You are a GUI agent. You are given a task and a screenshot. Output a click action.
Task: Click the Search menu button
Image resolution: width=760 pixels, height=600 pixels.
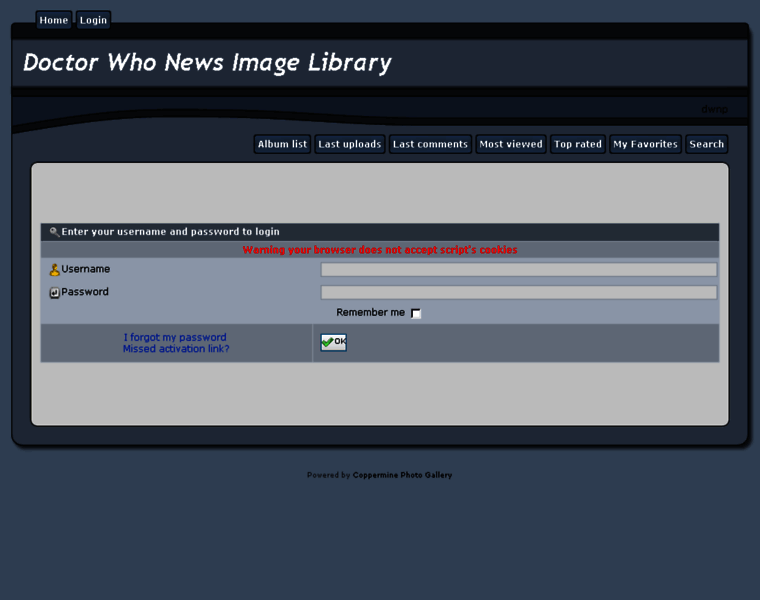tap(706, 144)
